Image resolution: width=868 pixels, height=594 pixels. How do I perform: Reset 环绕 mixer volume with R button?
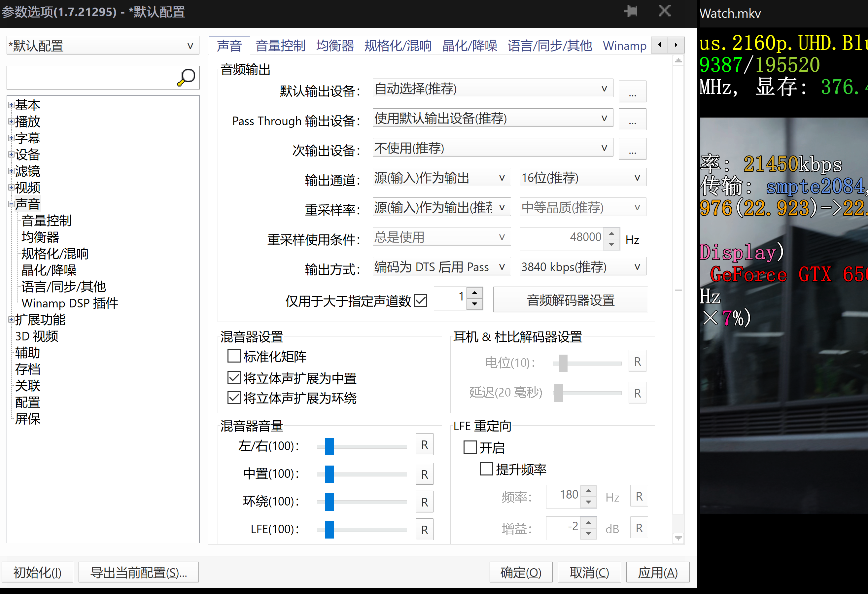[x=424, y=502]
